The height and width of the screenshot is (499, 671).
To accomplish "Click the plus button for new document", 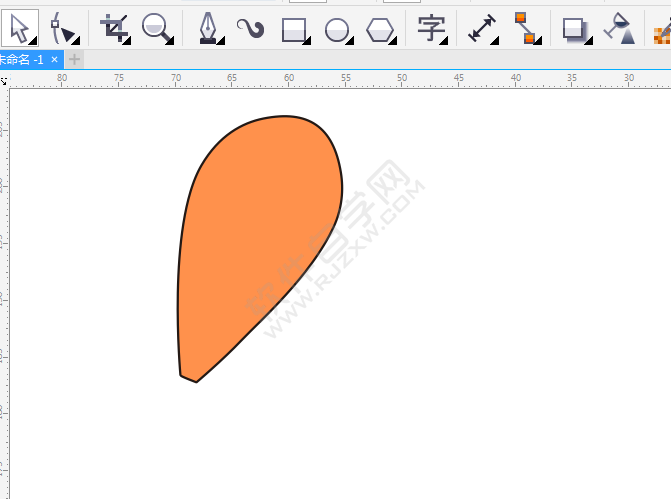I will tap(75, 60).
